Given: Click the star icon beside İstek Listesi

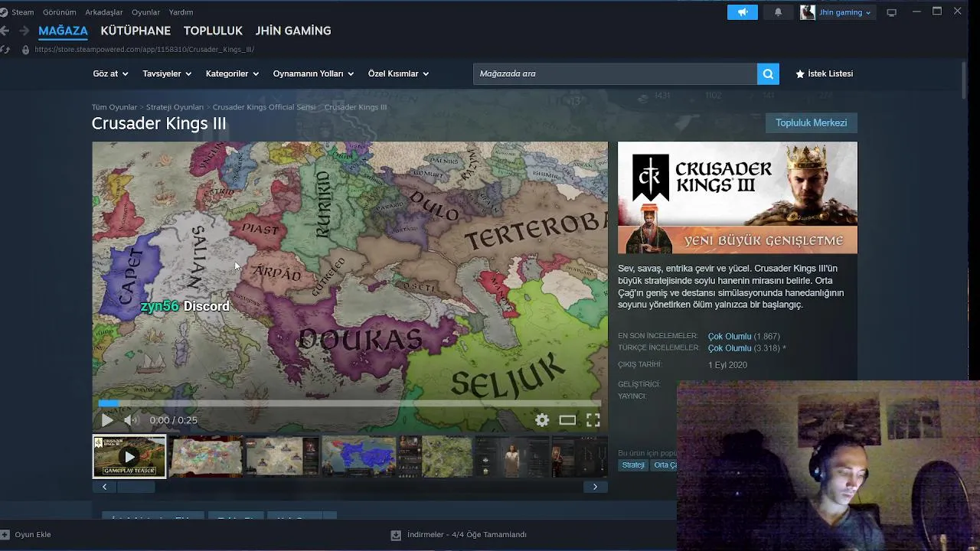Looking at the screenshot, I should tap(800, 74).
